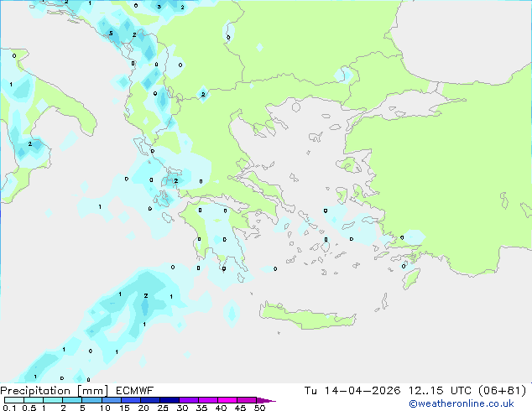The image size is (532, 411).
Task: Pick the 5–10 mm legend color box
Action: pos(91,400)
